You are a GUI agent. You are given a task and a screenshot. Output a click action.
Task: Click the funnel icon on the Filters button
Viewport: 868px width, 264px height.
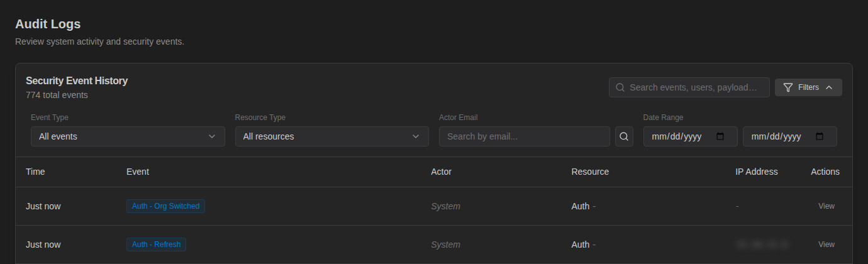tap(787, 87)
